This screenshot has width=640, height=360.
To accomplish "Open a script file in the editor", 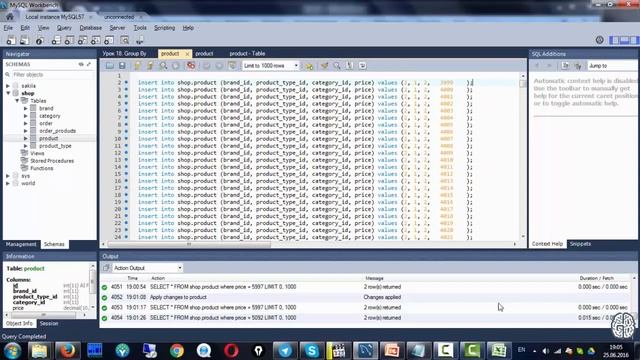I will click(x=109, y=66).
